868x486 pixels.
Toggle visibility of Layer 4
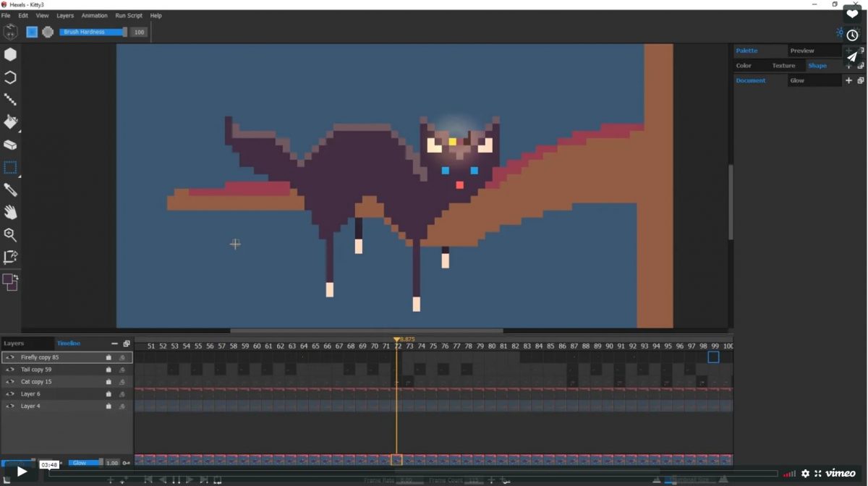point(10,406)
